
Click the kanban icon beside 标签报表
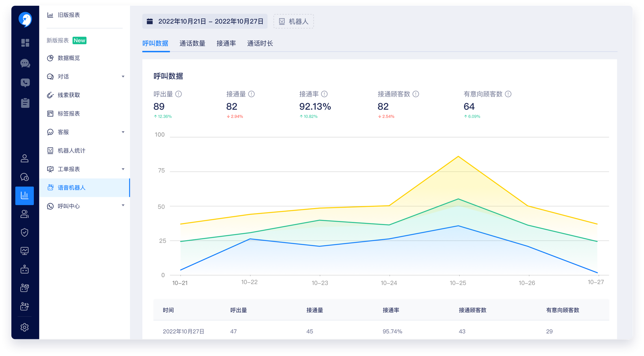pyautogui.click(x=50, y=114)
